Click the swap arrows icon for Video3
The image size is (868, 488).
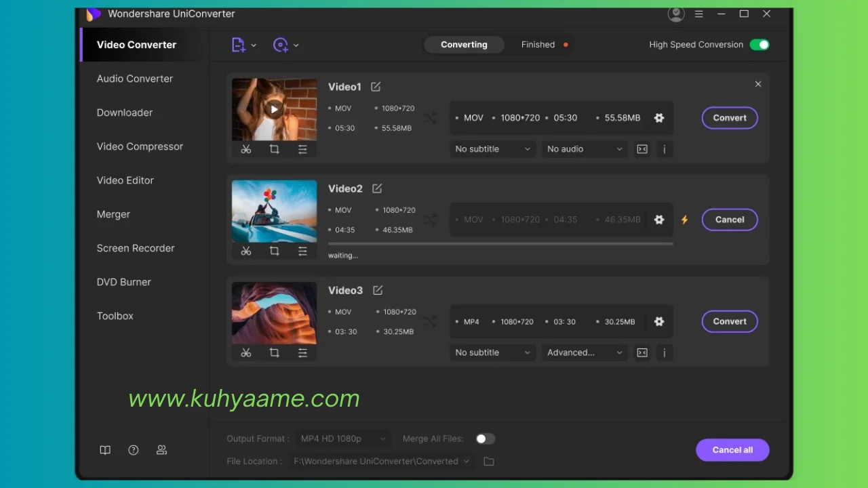tap(430, 321)
